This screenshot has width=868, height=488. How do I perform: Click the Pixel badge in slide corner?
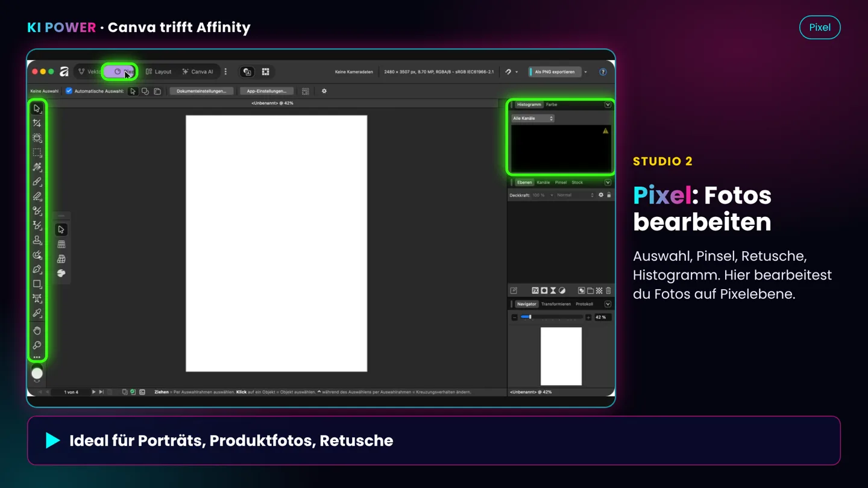820,27
